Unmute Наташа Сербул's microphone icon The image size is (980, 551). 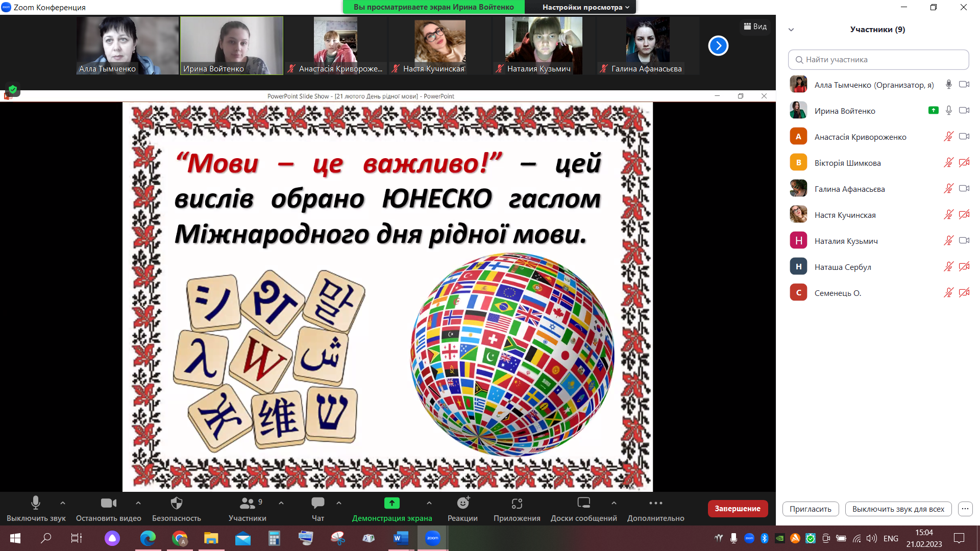948,267
